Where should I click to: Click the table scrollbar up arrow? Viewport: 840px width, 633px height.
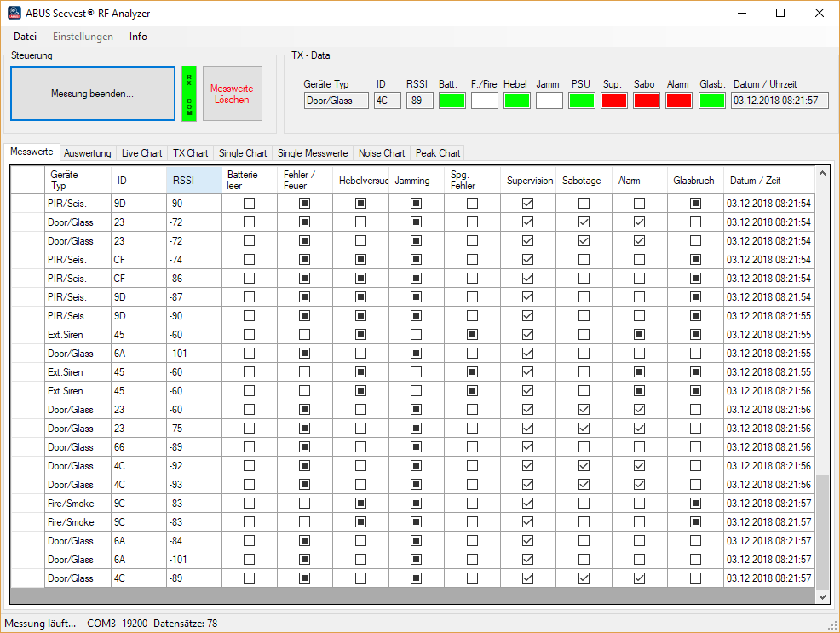[822, 174]
